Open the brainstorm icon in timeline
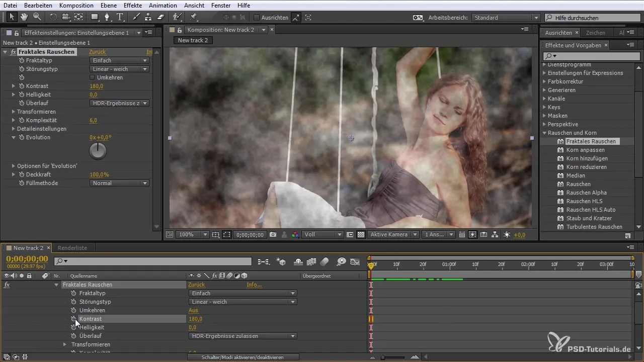644x362 pixels. pos(342,261)
